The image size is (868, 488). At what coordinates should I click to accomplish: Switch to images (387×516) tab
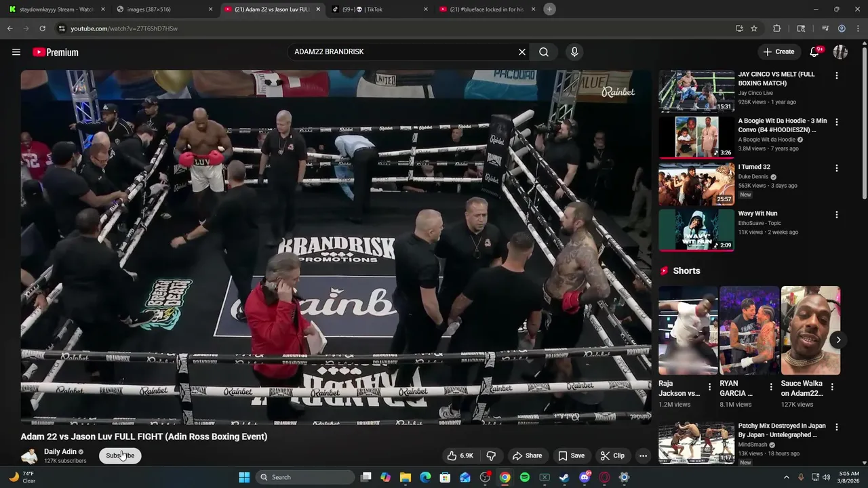point(165,9)
